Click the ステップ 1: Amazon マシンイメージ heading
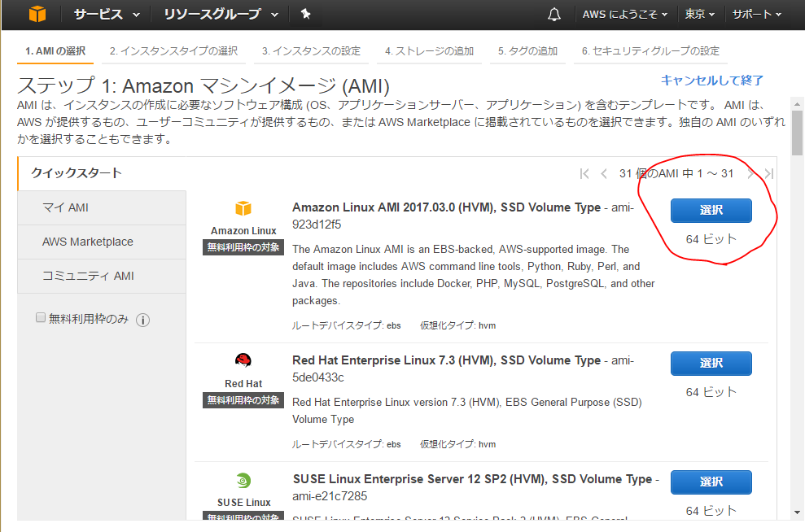This screenshot has width=805, height=532. (203, 85)
